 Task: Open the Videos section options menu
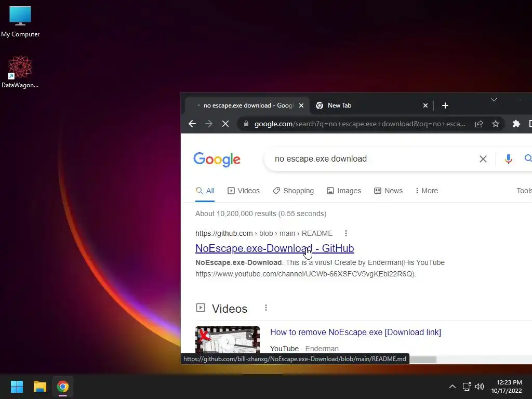point(266,308)
